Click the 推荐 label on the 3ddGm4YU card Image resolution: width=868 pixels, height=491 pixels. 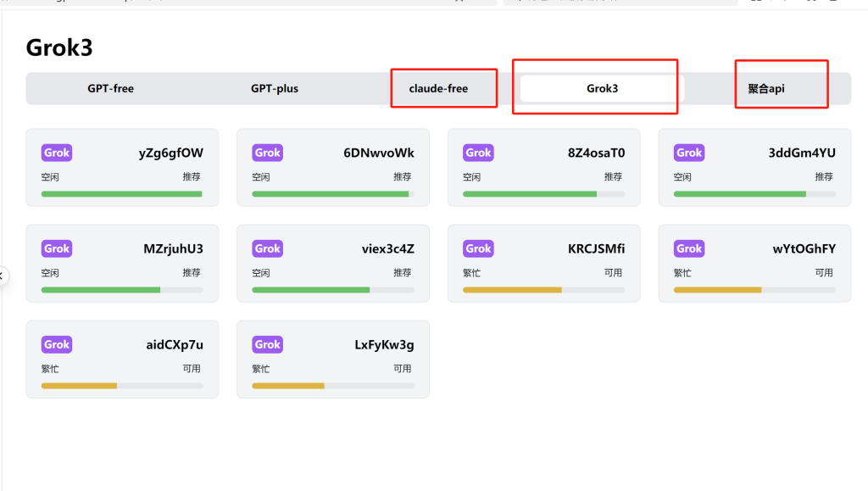(824, 176)
